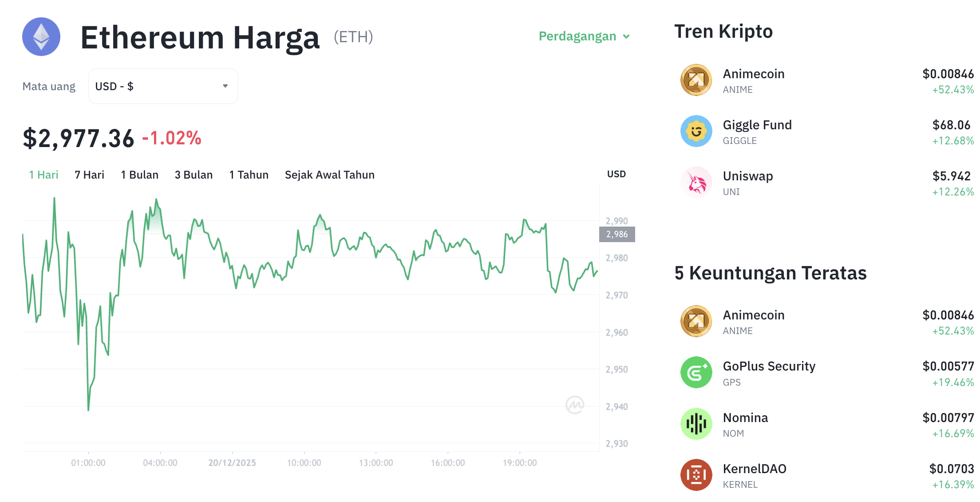Switch to the 1 Bulan chart

139,175
